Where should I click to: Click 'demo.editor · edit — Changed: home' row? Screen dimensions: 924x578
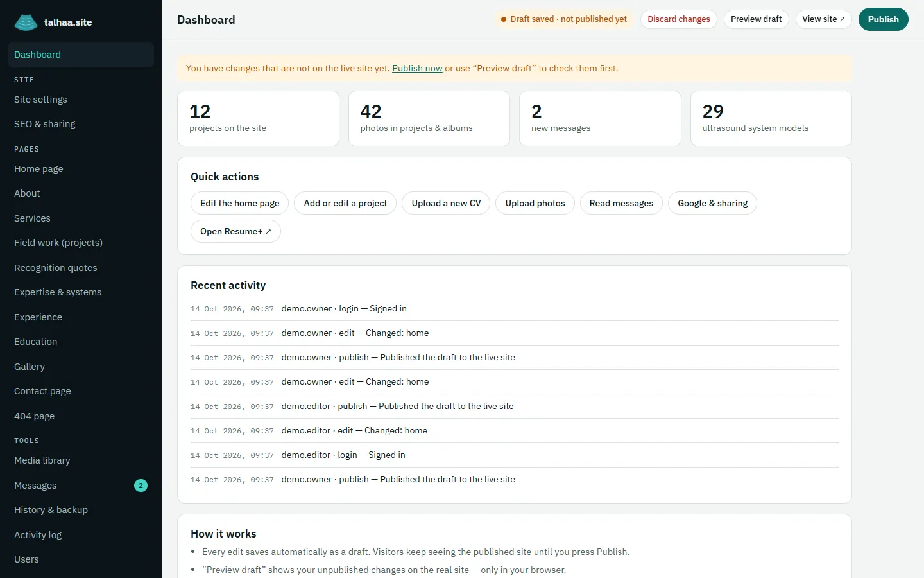(x=515, y=431)
